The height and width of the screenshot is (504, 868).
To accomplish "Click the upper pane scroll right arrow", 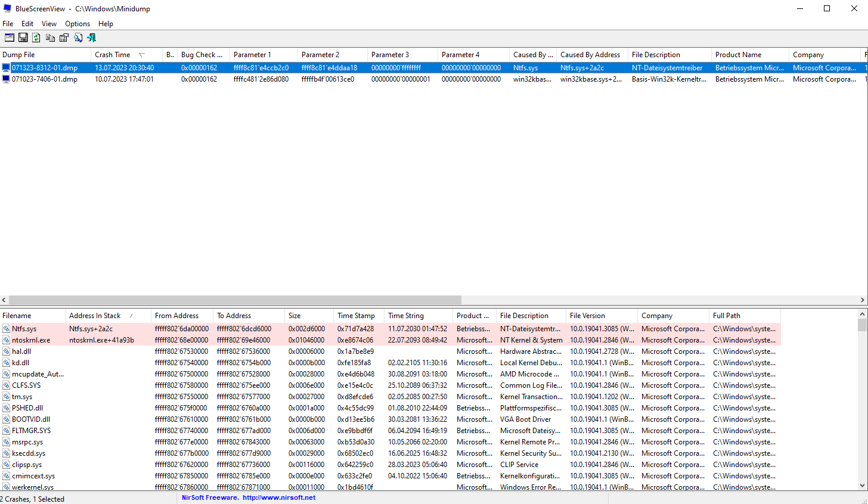I will 863,300.
